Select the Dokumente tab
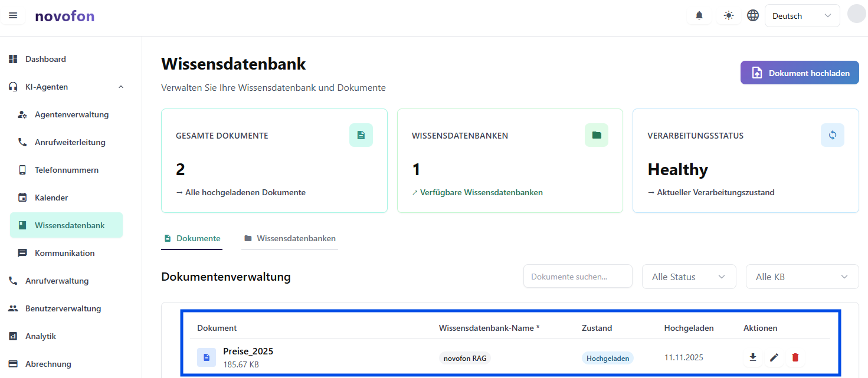This screenshot has height=378, width=868. [x=192, y=239]
